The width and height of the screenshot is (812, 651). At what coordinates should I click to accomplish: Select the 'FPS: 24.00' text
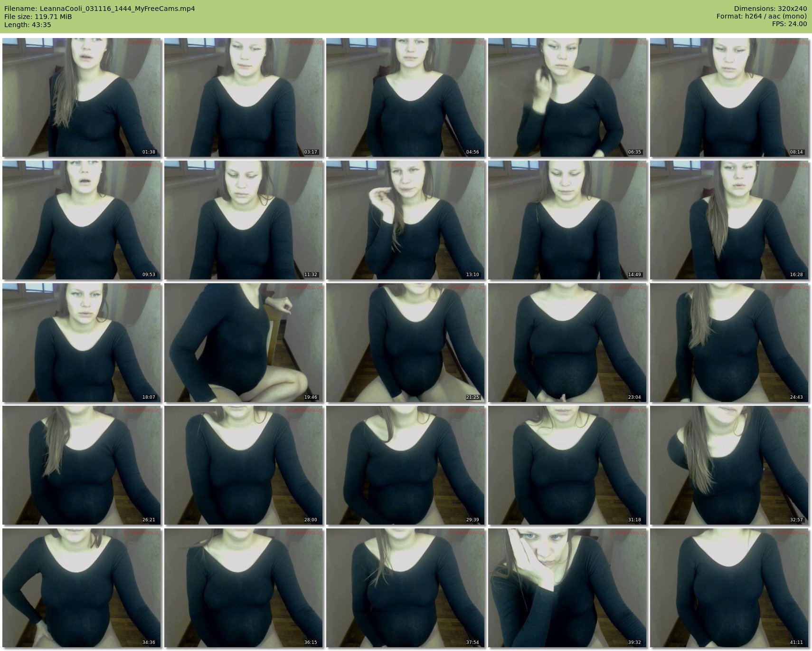click(x=789, y=24)
